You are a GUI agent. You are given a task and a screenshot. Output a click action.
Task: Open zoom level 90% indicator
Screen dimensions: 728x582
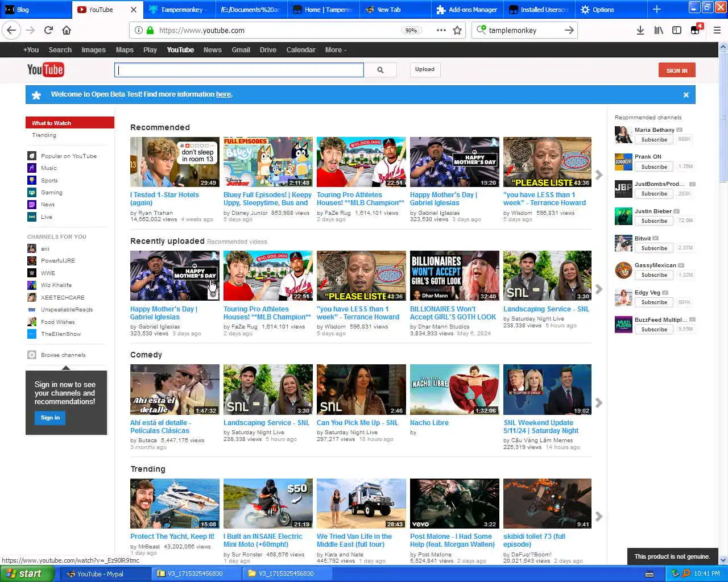tap(411, 30)
